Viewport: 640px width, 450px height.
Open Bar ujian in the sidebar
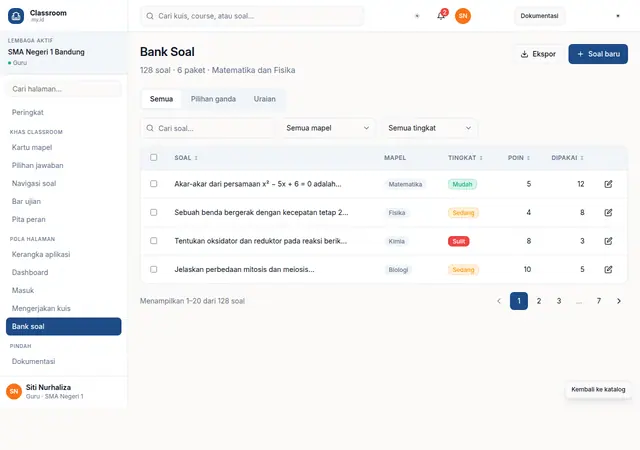point(63,201)
